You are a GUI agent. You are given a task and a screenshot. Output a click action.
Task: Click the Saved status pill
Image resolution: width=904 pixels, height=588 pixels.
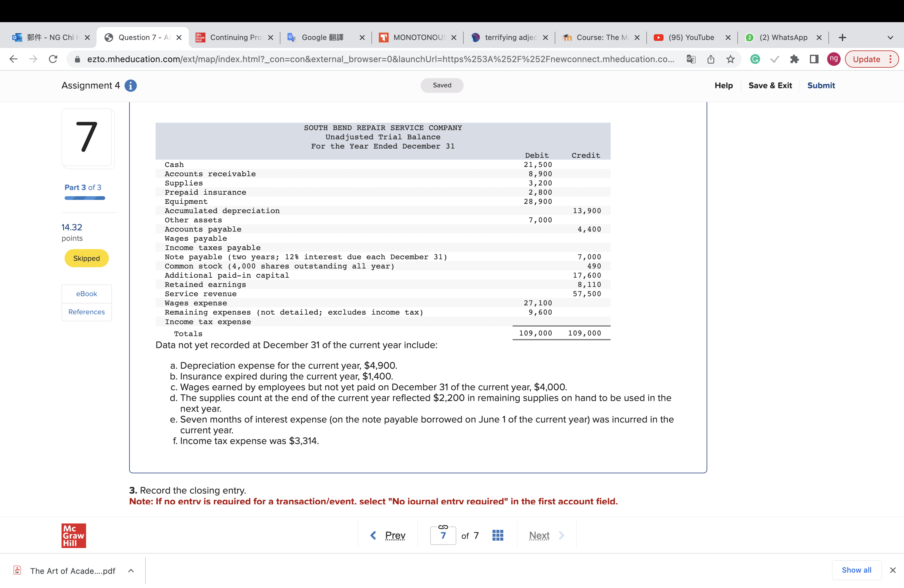pos(442,85)
